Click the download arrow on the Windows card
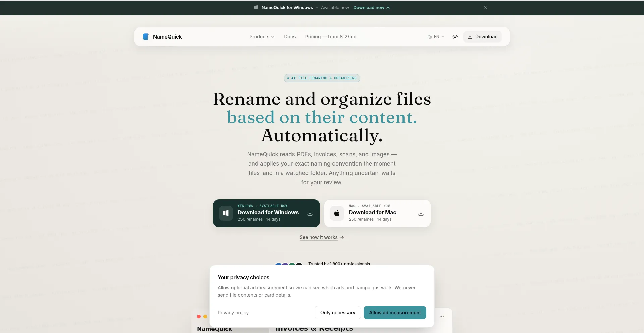The image size is (644, 333). 310,213
